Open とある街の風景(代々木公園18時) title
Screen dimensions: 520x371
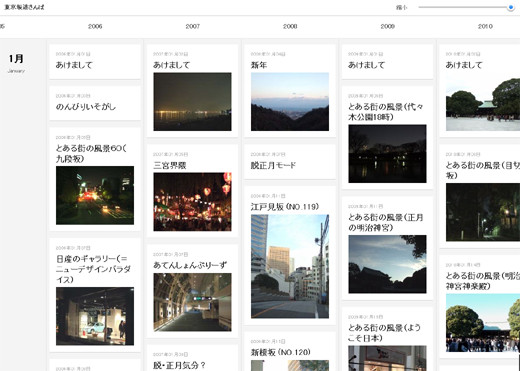click(x=386, y=112)
